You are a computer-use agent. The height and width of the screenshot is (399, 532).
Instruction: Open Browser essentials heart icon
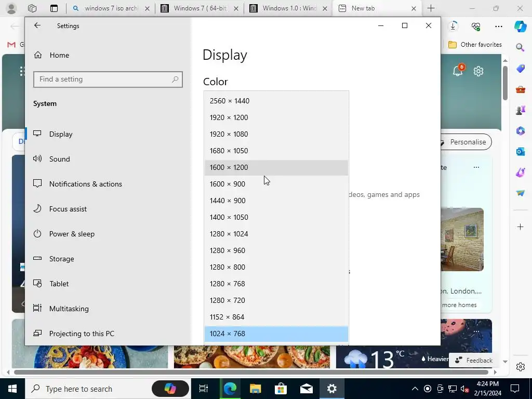click(x=476, y=26)
